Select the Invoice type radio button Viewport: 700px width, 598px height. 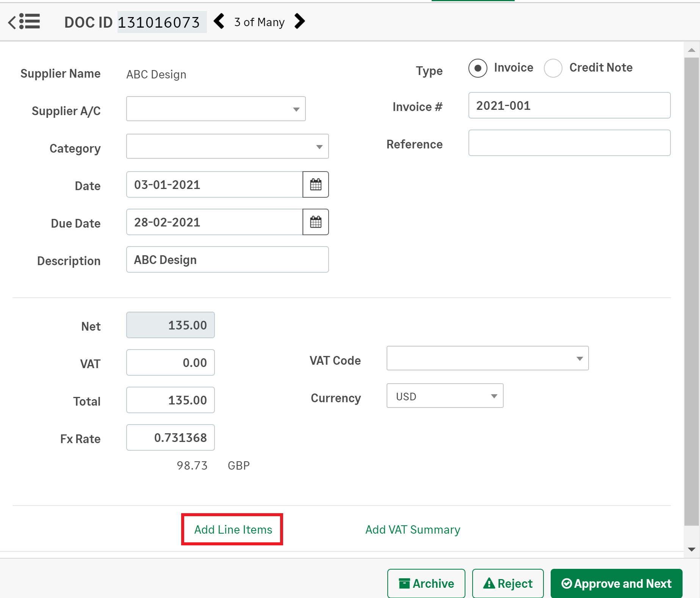click(478, 68)
